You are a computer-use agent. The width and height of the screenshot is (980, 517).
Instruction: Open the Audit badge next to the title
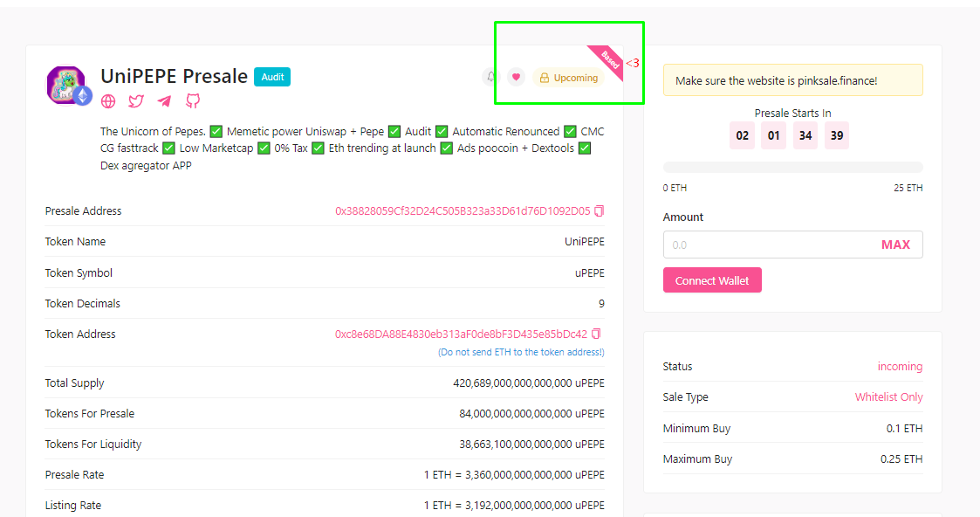tap(272, 77)
